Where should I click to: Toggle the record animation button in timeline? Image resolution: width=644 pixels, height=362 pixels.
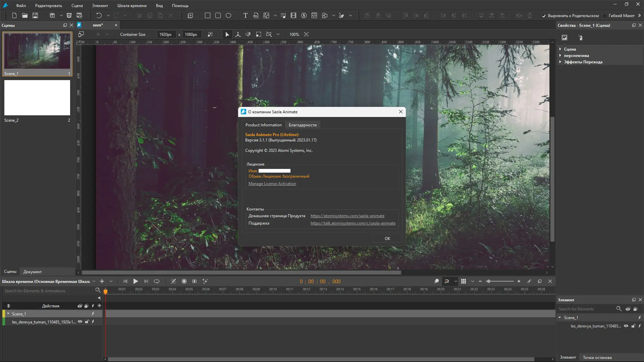pos(184,282)
